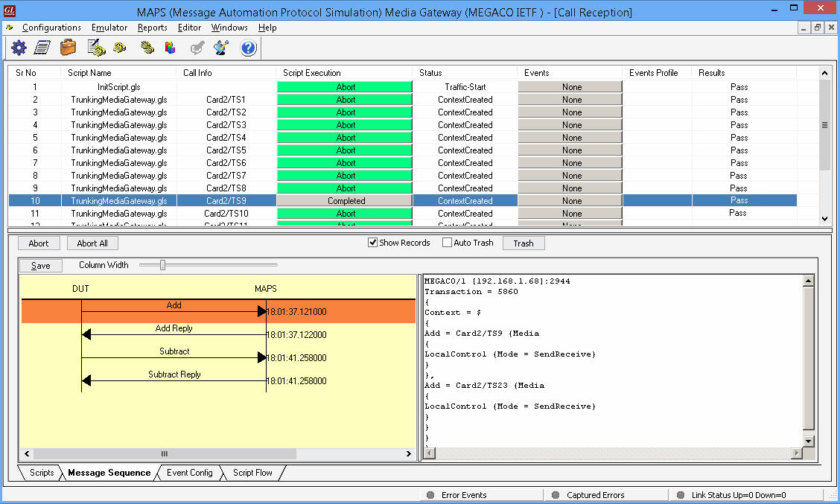Click the message sequence scroll left arrow

coord(27,453)
